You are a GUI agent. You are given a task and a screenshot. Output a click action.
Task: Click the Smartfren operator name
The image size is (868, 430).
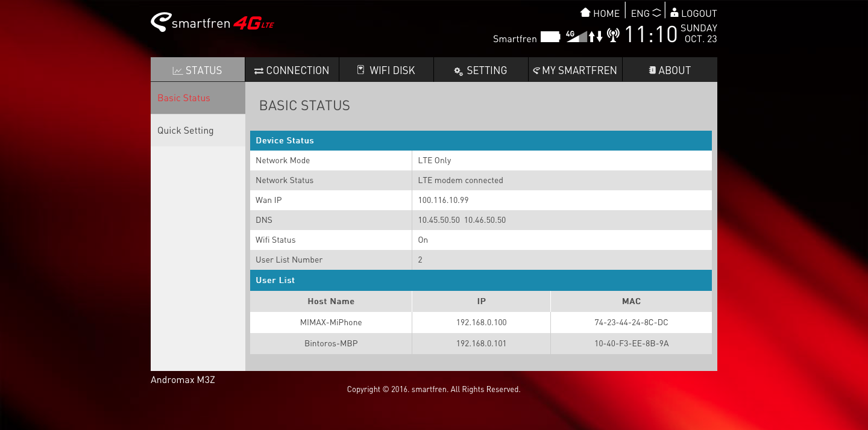coord(515,39)
